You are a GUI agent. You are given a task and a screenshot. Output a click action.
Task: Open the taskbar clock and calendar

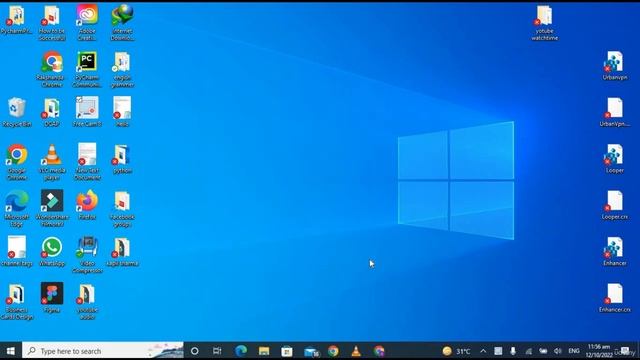coord(599,351)
